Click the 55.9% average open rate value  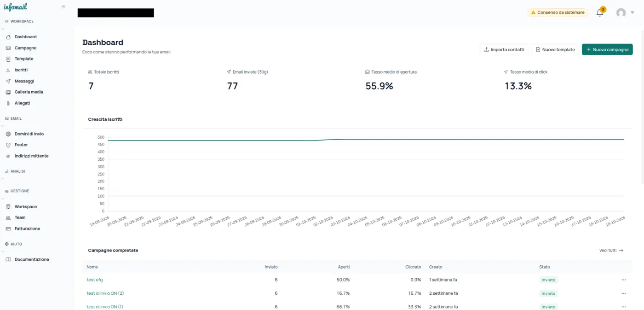click(379, 86)
